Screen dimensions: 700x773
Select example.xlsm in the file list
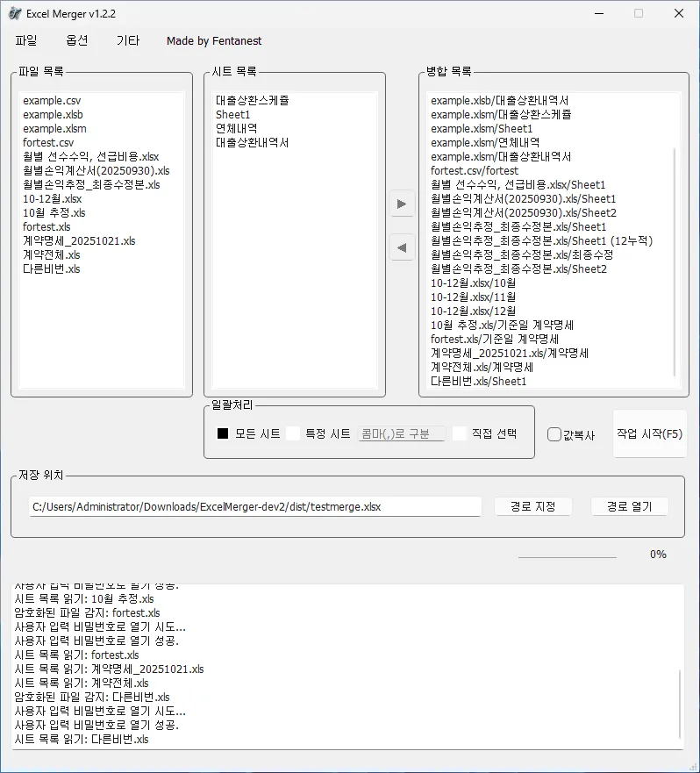coord(54,128)
